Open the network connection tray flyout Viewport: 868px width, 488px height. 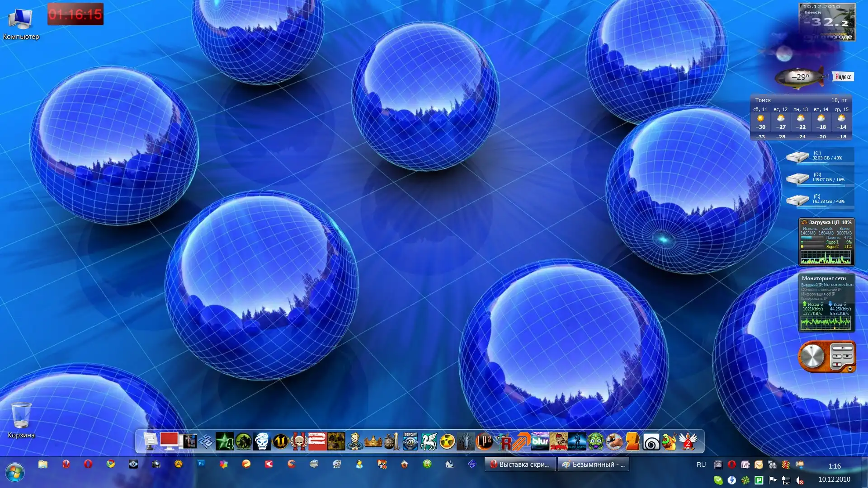[786, 480]
